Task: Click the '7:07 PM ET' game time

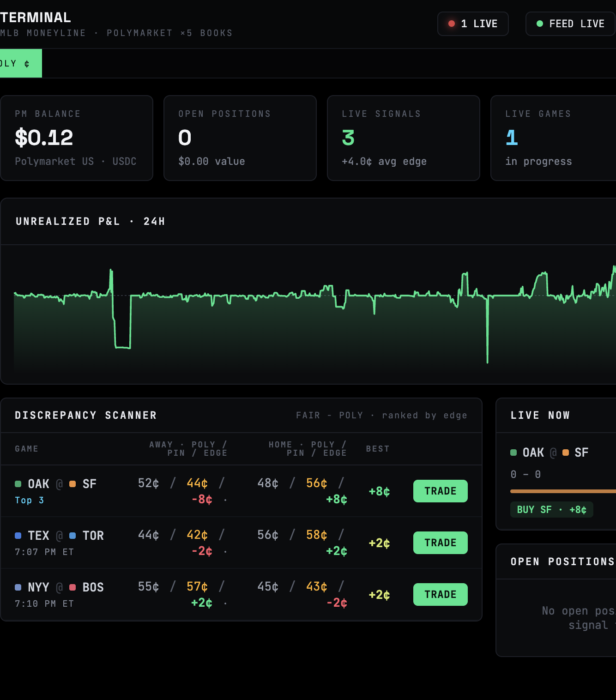Action: [44, 552]
